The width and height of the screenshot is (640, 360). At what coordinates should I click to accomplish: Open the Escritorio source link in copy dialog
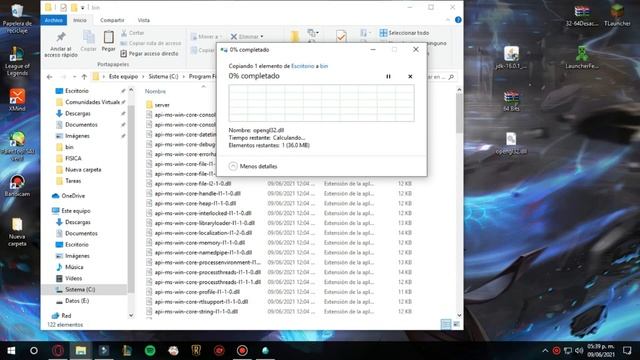(302, 66)
